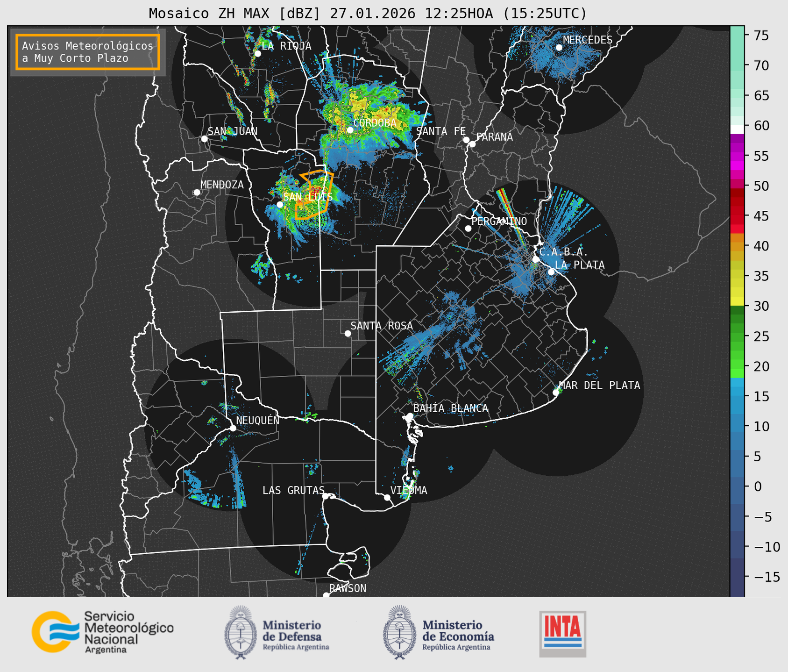Viewport: 788px width, 672px height.
Task: Click the '−10' colorbar tick label
Action: coord(766,547)
